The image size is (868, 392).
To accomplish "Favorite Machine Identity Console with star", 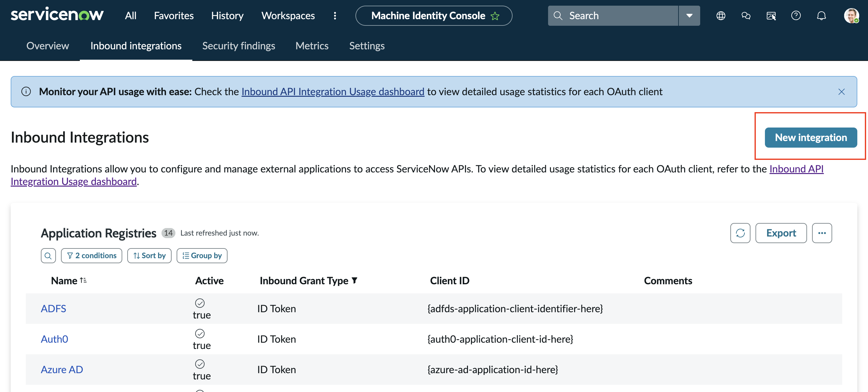I will pos(495,16).
